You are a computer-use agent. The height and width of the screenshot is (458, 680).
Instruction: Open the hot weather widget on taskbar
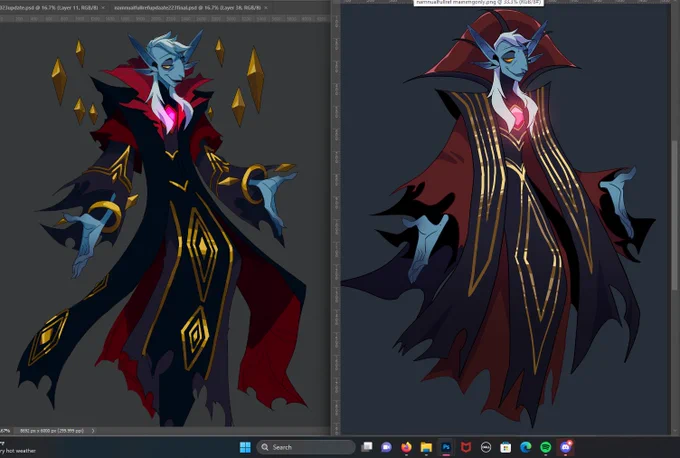tap(18, 448)
